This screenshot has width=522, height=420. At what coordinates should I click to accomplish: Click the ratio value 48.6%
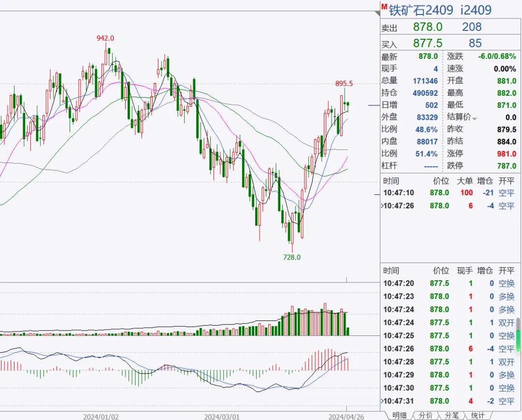coord(426,130)
